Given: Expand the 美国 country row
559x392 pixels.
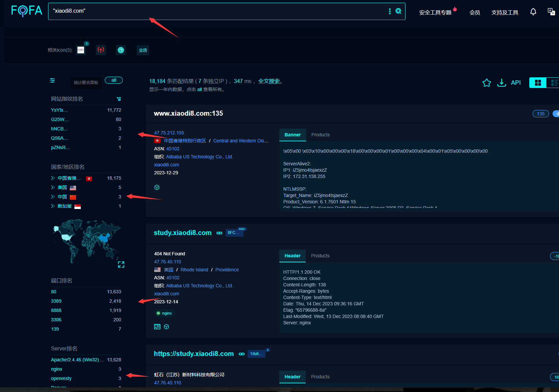Looking at the screenshot, I should pyautogui.click(x=53, y=187).
